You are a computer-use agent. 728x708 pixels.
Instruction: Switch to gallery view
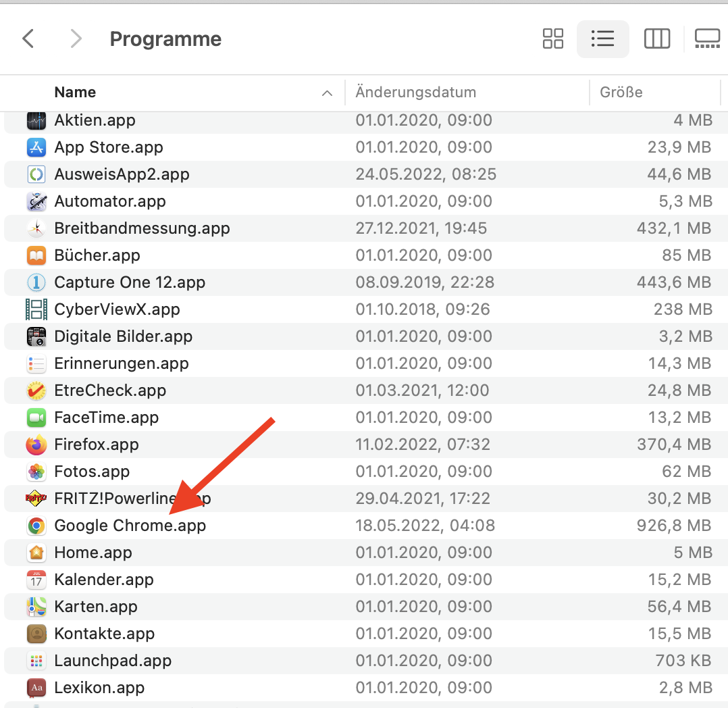[707, 39]
